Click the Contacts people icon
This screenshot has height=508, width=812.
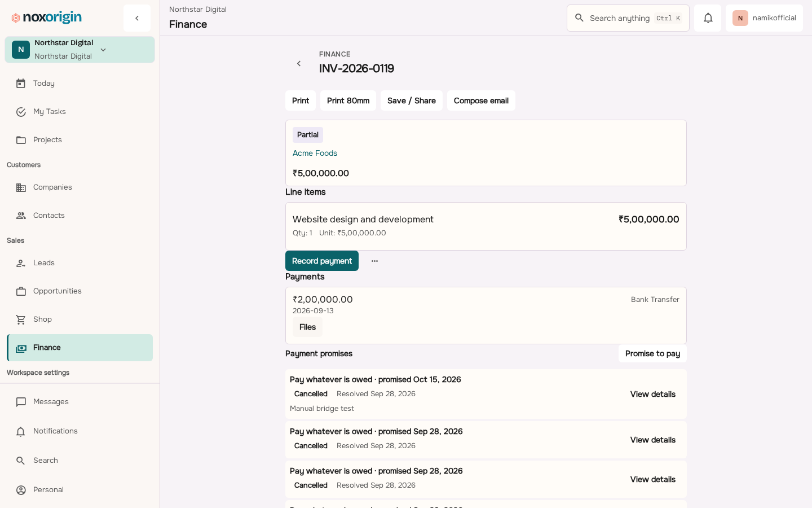tap(21, 216)
